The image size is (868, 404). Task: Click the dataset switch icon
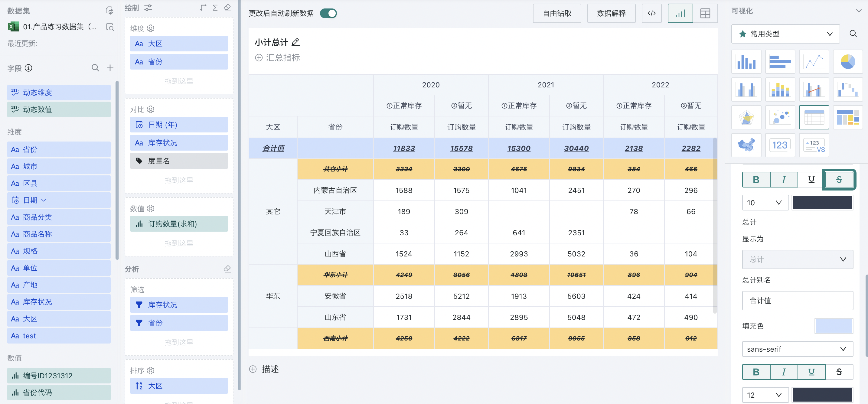(x=109, y=11)
